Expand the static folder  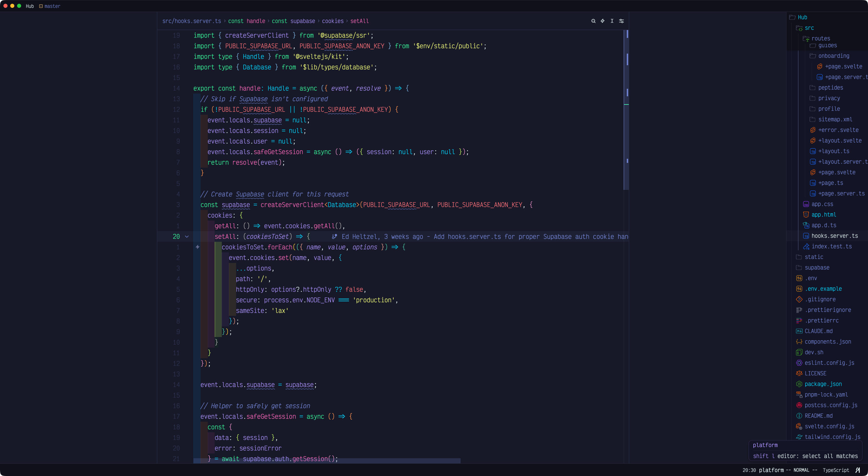coord(810,257)
